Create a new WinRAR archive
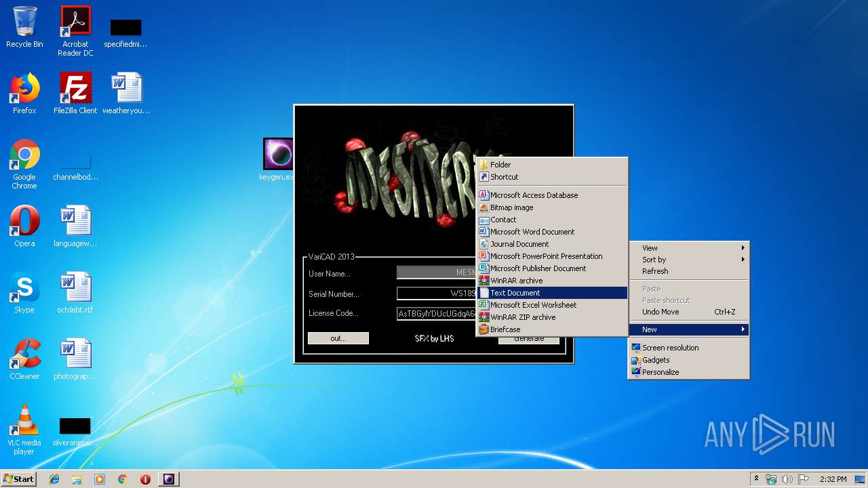The width and height of the screenshot is (868, 488). tap(552, 281)
